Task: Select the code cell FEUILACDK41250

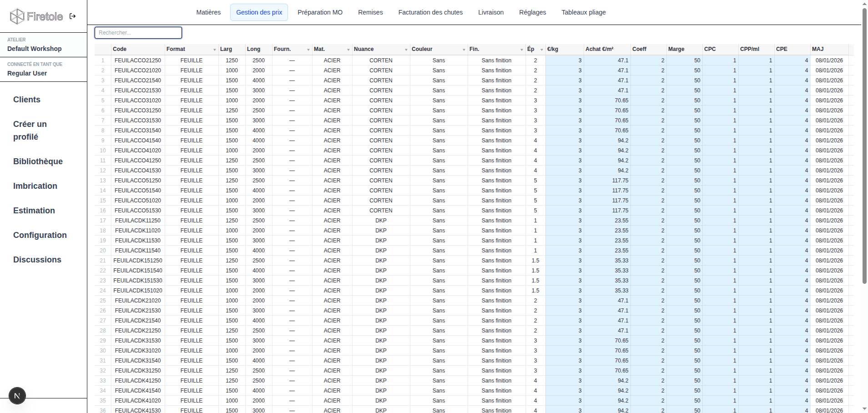Action: [138, 381]
